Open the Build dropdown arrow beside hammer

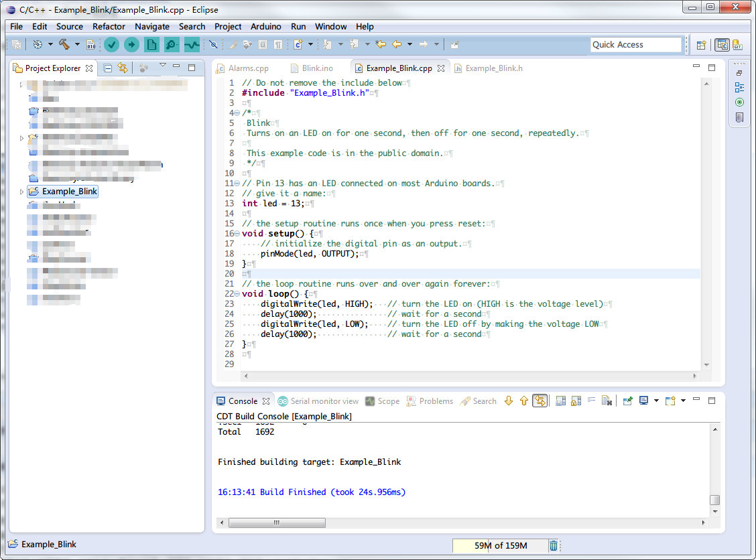(x=76, y=45)
